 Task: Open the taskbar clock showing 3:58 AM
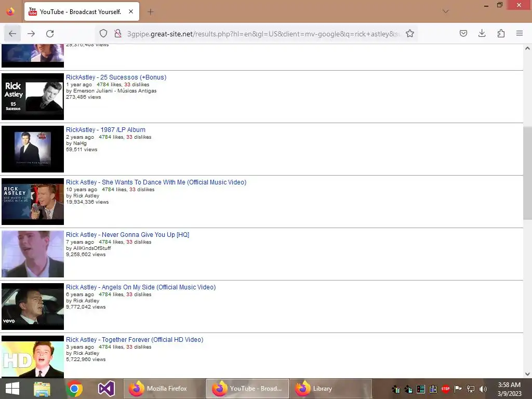click(x=509, y=389)
